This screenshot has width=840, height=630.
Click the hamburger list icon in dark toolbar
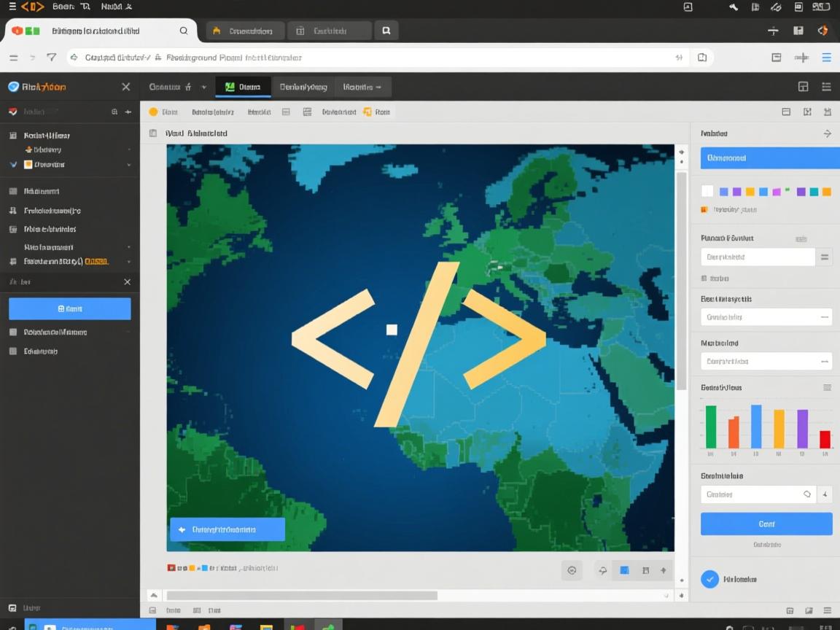click(x=826, y=87)
